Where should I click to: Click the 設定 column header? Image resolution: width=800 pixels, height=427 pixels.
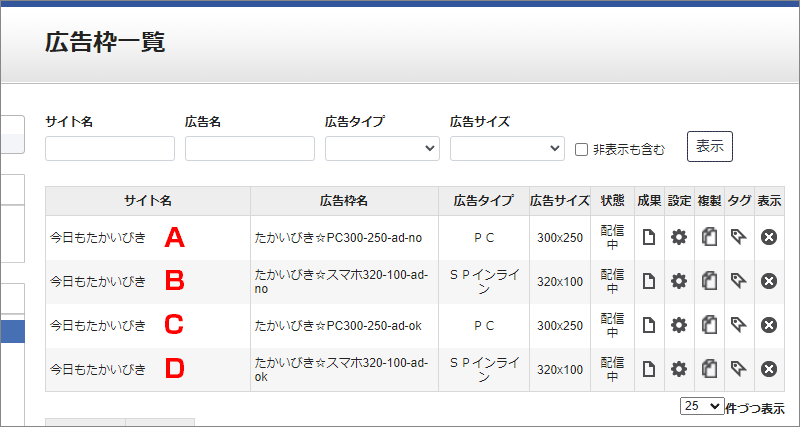click(680, 201)
